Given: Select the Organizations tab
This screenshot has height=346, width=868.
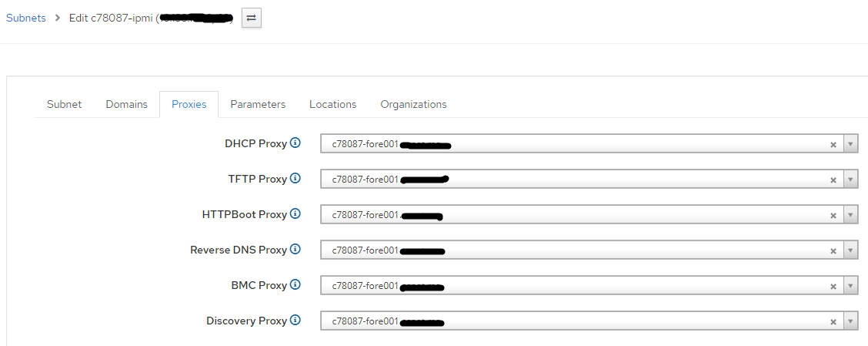Looking at the screenshot, I should pos(413,104).
